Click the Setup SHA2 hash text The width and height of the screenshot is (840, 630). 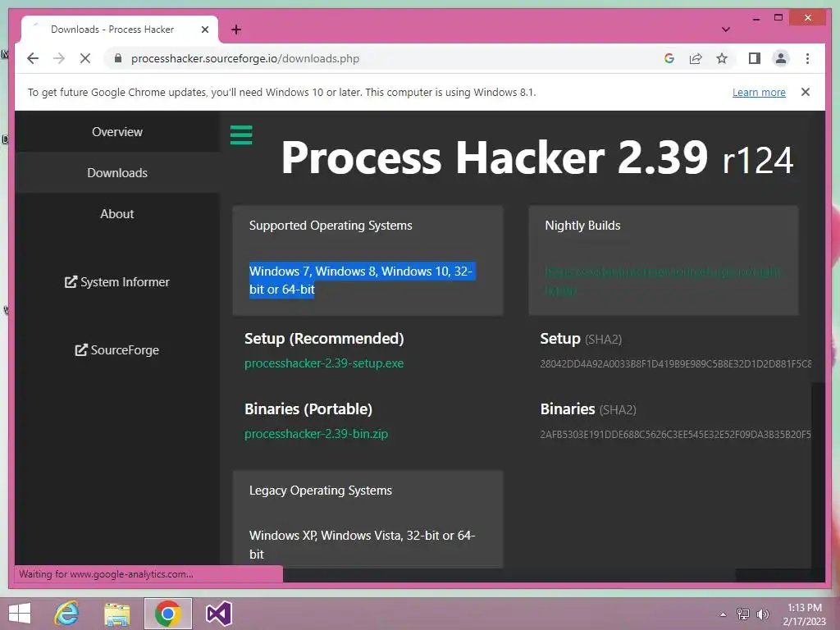[x=676, y=363]
